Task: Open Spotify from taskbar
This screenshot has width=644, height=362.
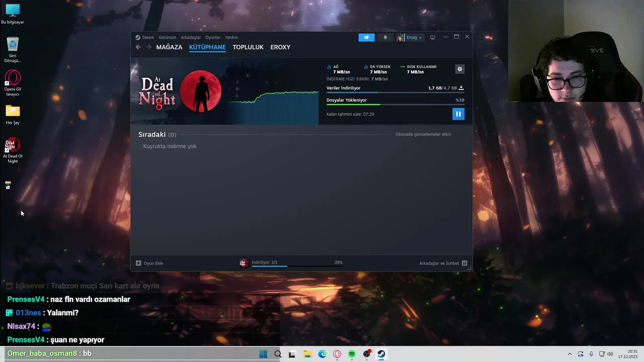Action: coord(352,354)
